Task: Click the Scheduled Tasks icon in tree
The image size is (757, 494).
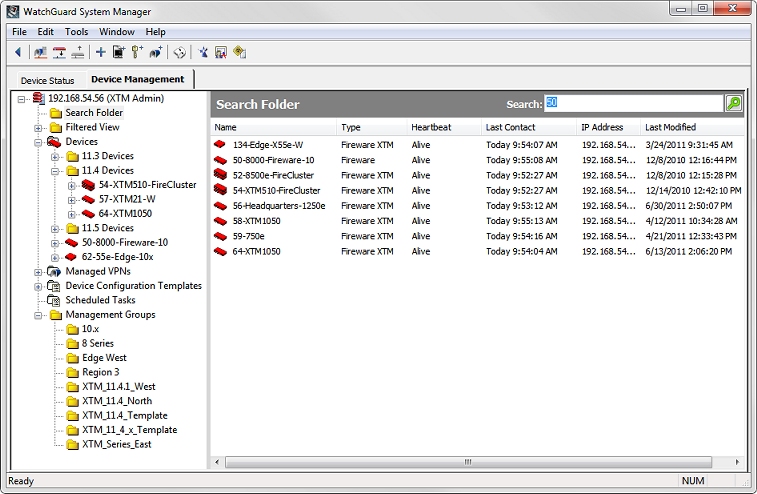Action: tap(54, 300)
